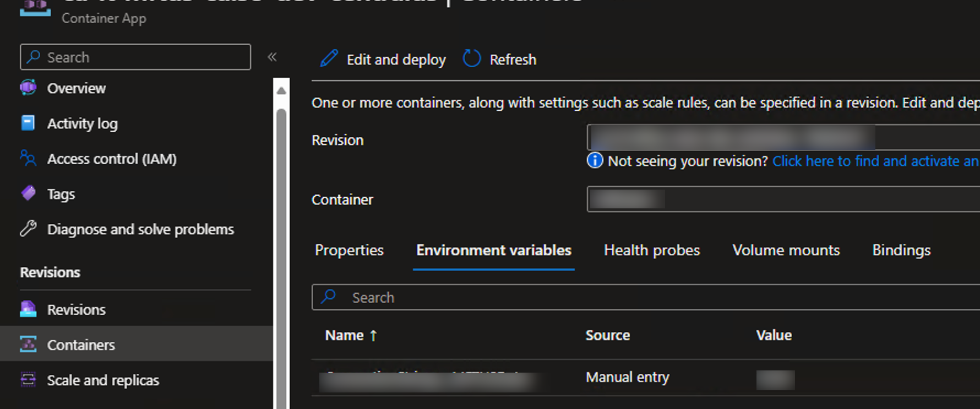Open Tags in the sidebar
This screenshot has height=409, width=980.
pos(61,194)
